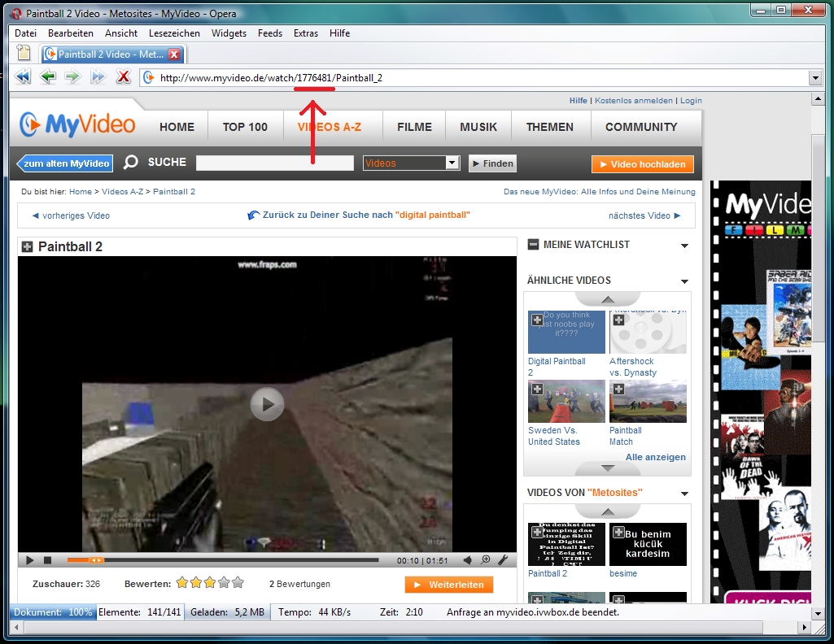Follow the nächstes Video link

click(x=644, y=215)
